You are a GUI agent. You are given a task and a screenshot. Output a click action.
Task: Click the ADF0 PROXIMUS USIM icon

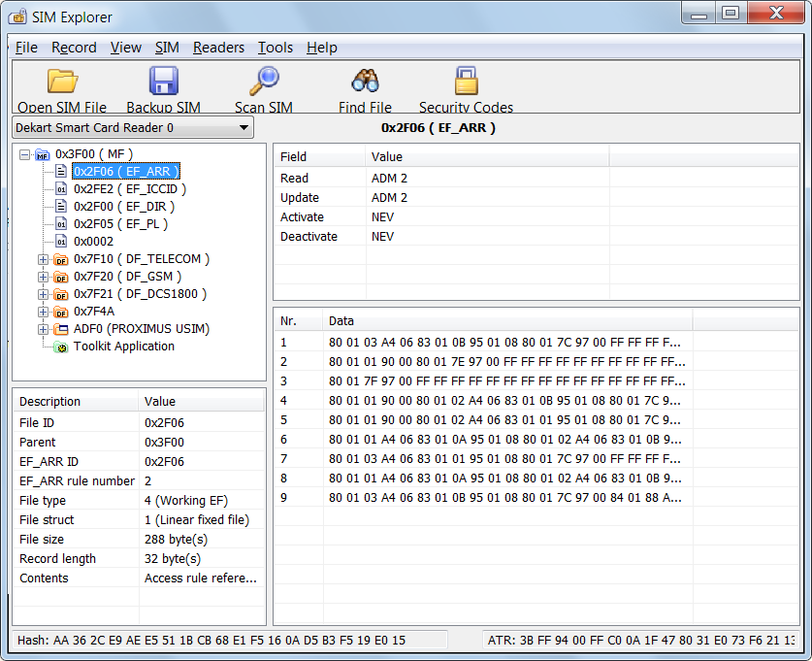(60, 329)
